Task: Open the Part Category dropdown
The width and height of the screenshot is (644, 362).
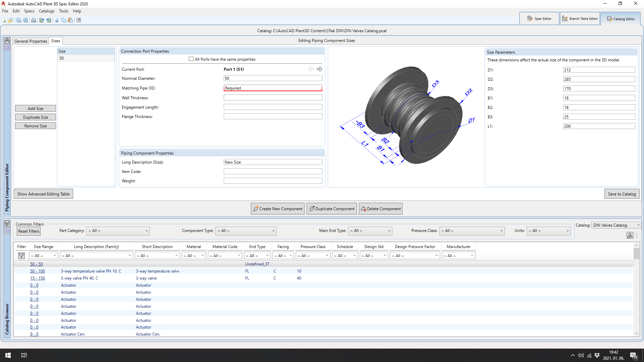Action: [118, 231]
